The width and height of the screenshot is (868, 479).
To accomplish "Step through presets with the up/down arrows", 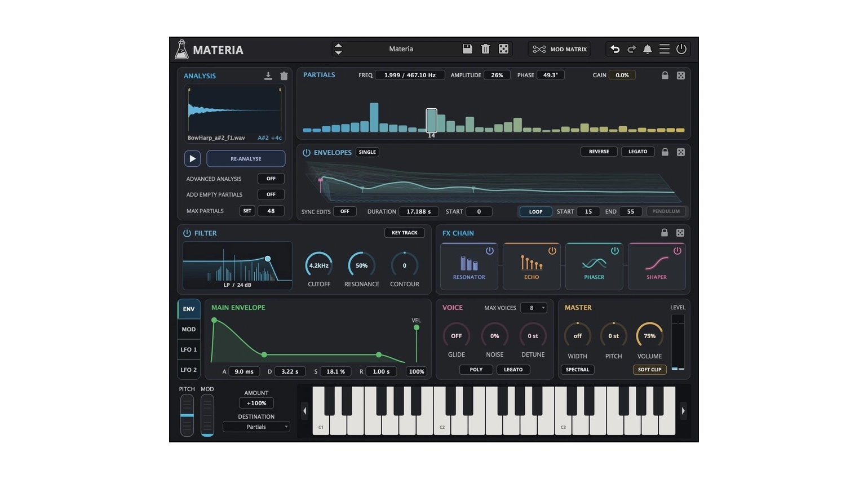I will [338, 49].
